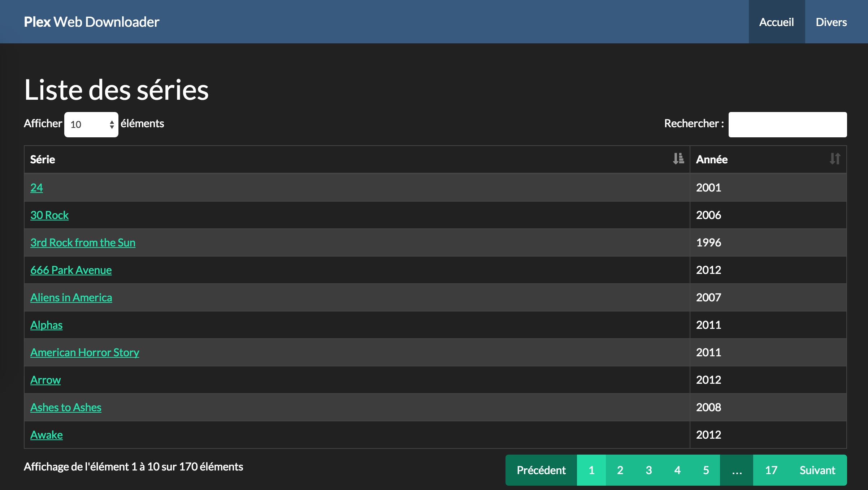Viewport: 868px width, 490px height.
Task: Open the Accueil menu item
Action: (x=776, y=22)
